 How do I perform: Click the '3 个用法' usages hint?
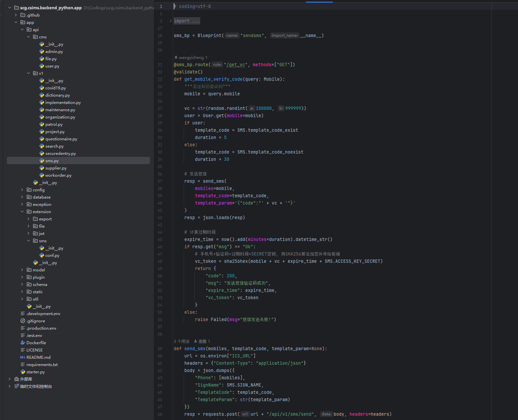click(x=182, y=341)
